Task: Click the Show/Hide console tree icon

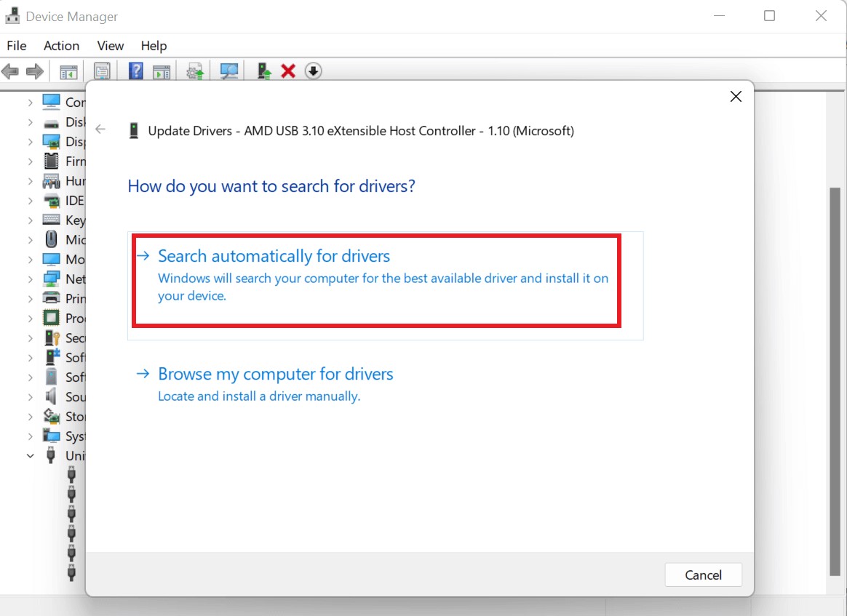Action: pyautogui.click(x=68, y=71)
